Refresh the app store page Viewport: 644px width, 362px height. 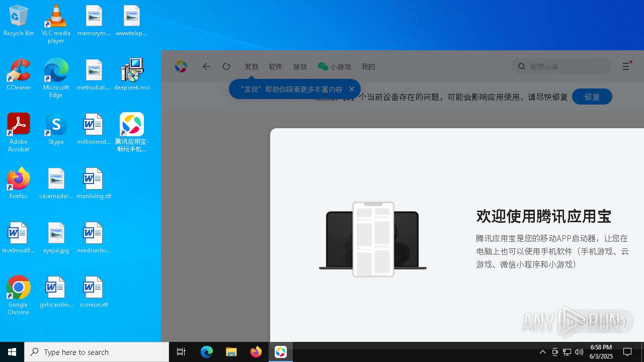pos(226,66)
